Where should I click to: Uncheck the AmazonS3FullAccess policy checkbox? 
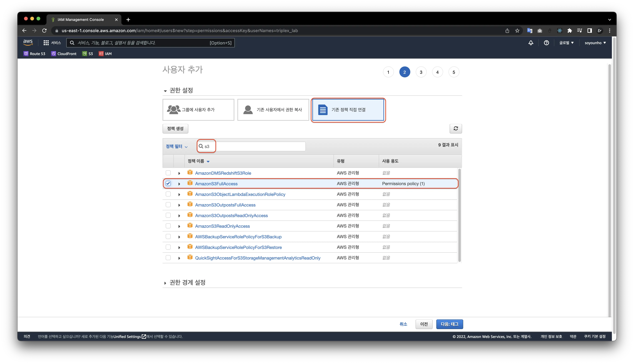(x=168, y=184)
